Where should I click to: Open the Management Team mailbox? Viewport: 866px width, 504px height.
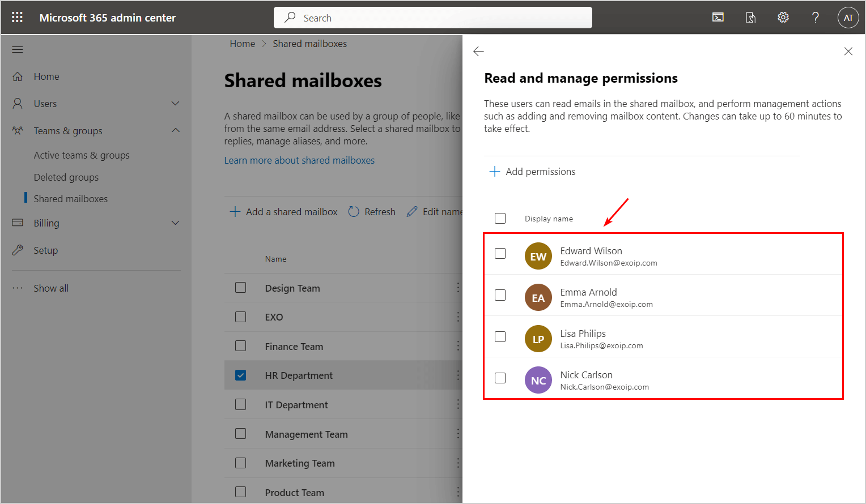click(x=307, y=434)
